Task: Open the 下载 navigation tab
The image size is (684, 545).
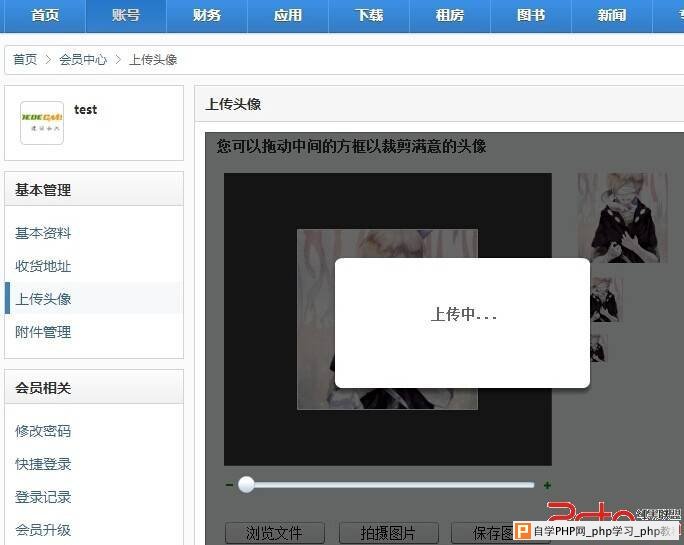Action: 369,16
